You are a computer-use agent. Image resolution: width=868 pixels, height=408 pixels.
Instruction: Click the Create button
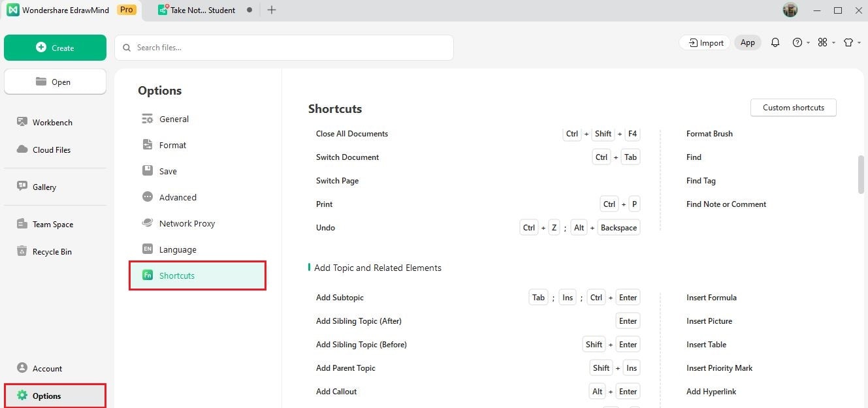click(x=55, y=48)
